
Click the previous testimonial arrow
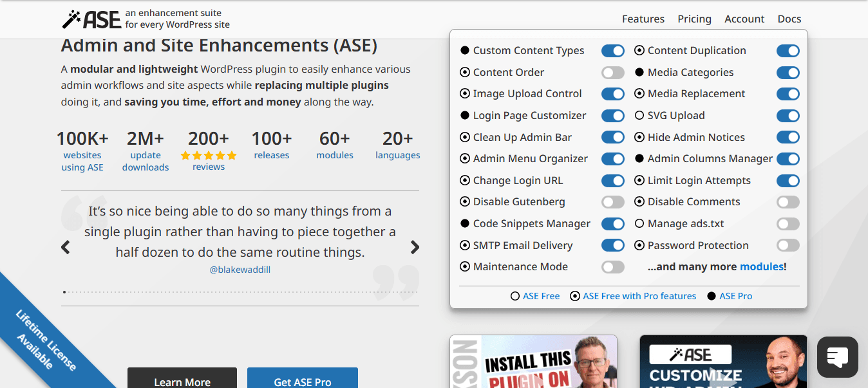point(65,246)
